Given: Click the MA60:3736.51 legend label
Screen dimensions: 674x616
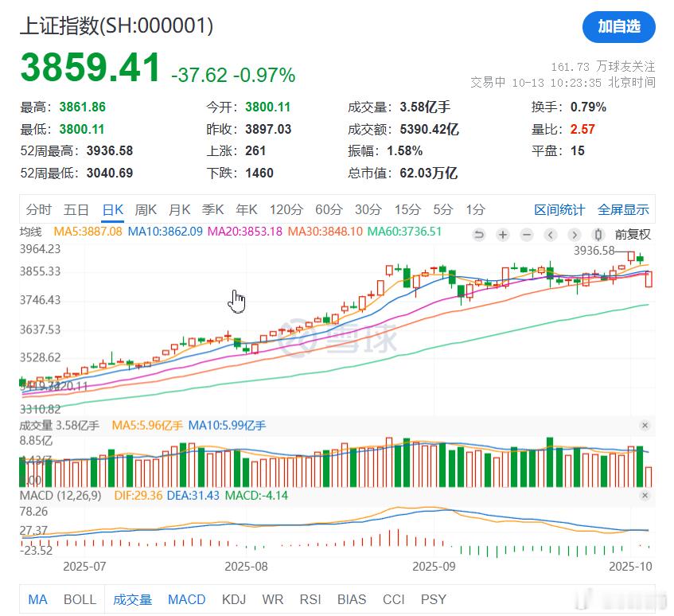Looking at the screenshot, I should tap(404, 232).
